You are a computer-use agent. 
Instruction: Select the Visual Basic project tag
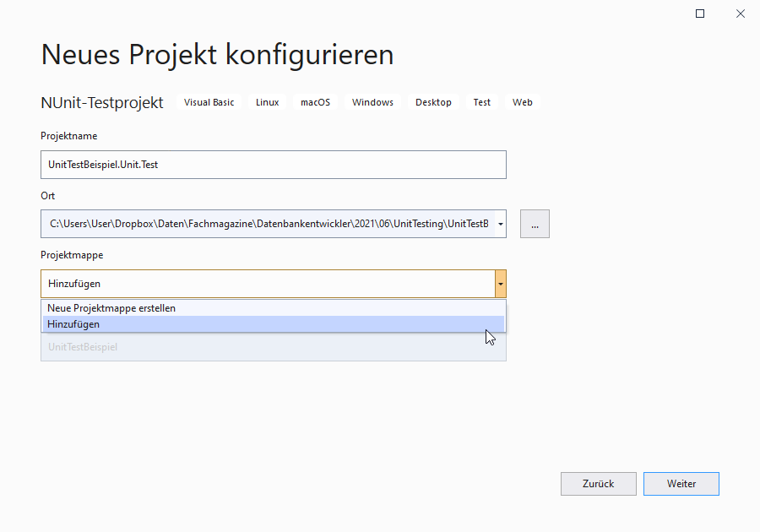pyautogui.click(x=209, y=102)
